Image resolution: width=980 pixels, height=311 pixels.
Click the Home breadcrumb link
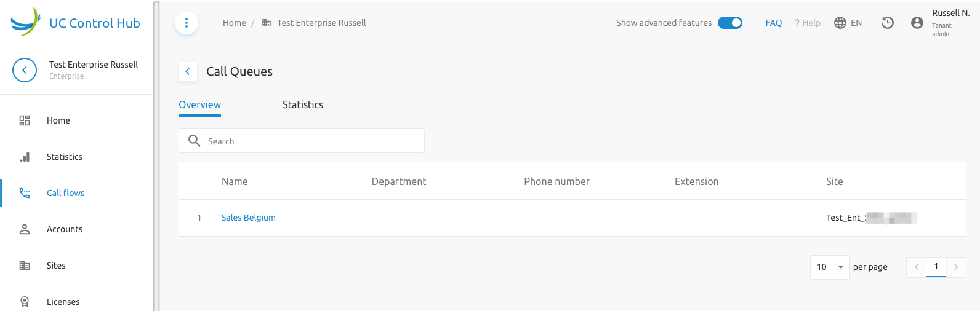(235, 23)
